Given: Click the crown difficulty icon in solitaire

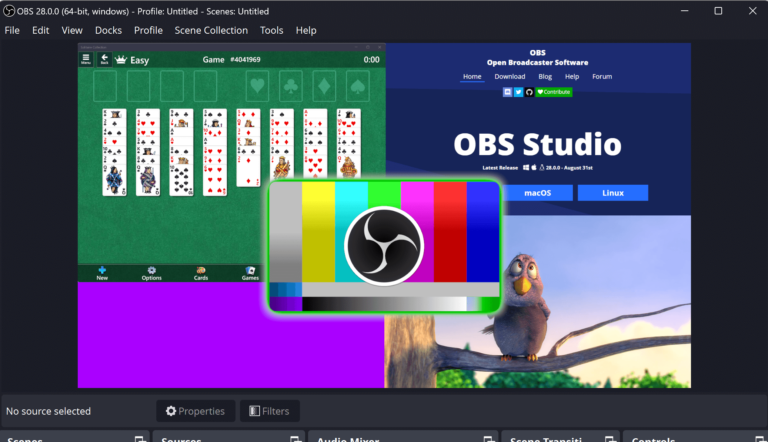Looking at the screenshot, I should (120, 60).
